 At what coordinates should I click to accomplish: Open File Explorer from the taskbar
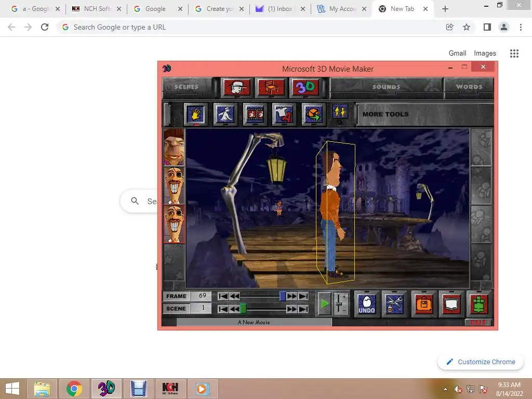[x=42, y=389]
